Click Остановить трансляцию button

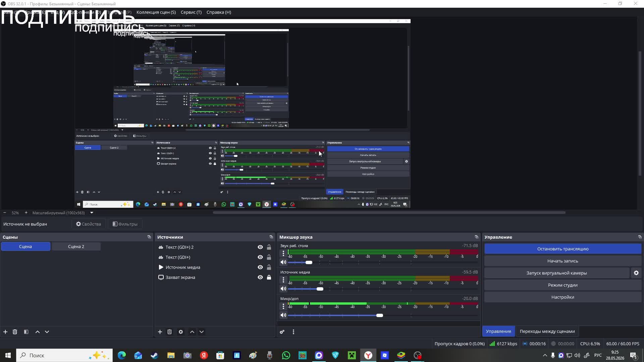pos(563,249)
